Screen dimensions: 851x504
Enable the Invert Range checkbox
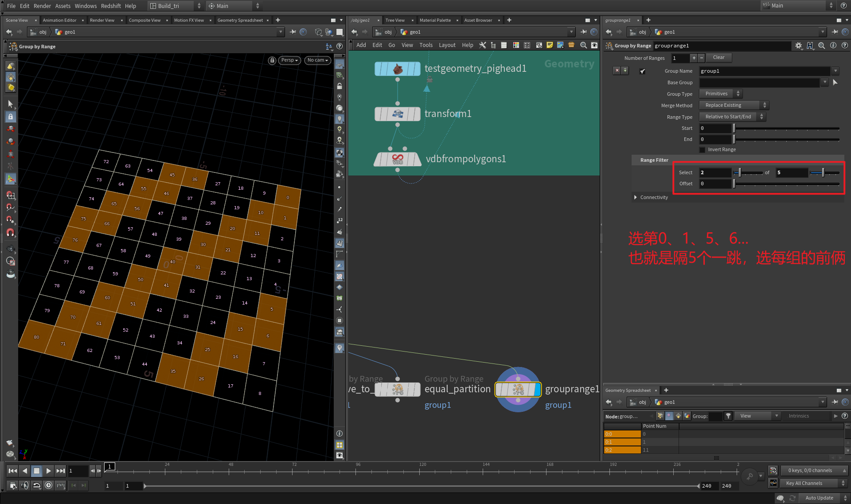coord(702,149)
